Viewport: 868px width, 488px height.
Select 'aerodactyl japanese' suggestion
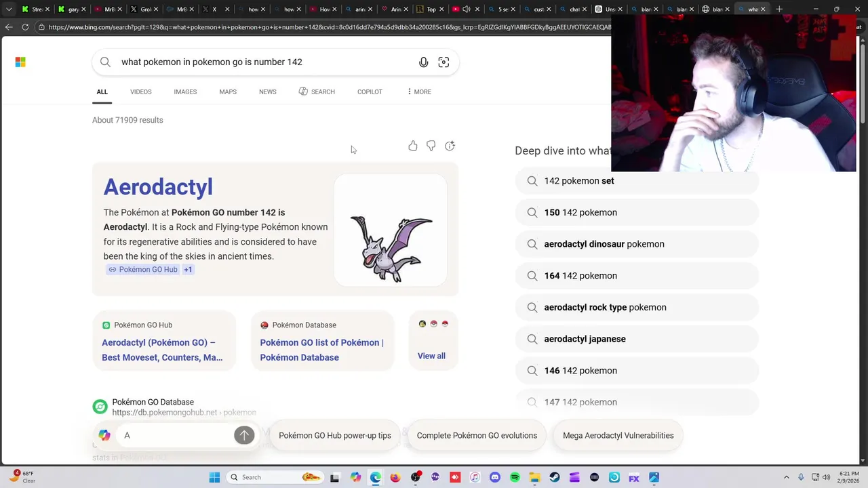tap(637, 339)
